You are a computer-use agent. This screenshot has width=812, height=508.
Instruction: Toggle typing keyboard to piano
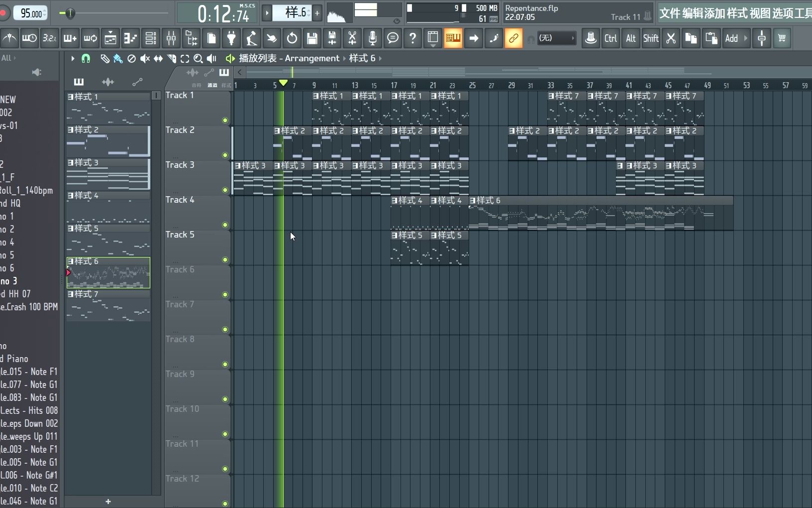pos(453,38)
